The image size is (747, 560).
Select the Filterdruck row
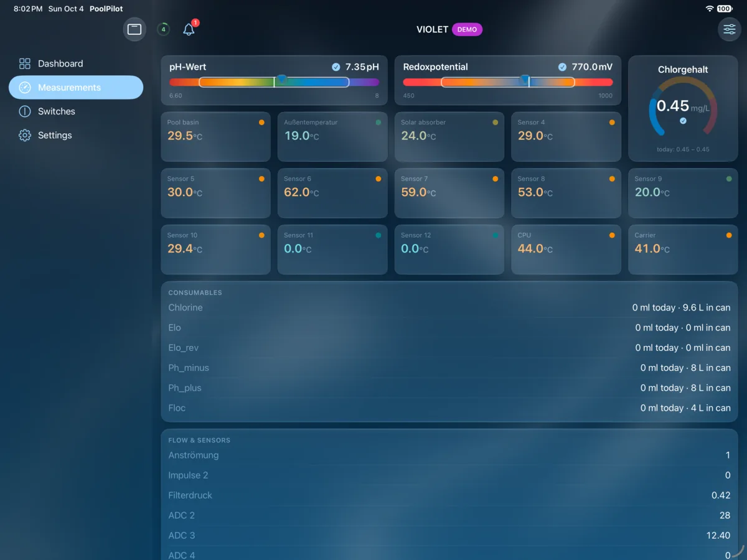point(449,495)
